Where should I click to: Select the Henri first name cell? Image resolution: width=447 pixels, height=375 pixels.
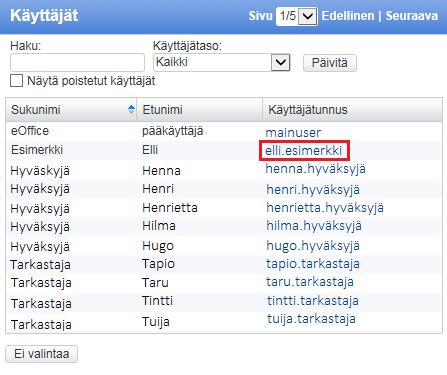click(x=158, y=189)
